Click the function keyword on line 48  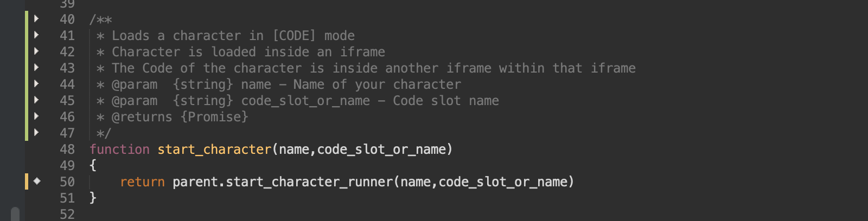pyautogui.click(x=119, y=149)
